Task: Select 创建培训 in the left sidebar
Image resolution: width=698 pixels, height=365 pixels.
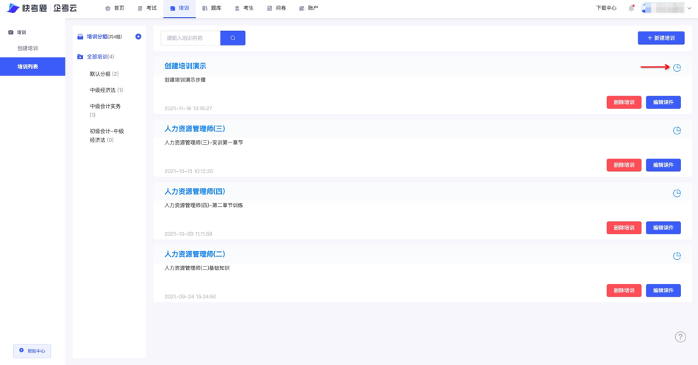Action: click(x=28, y=48)
